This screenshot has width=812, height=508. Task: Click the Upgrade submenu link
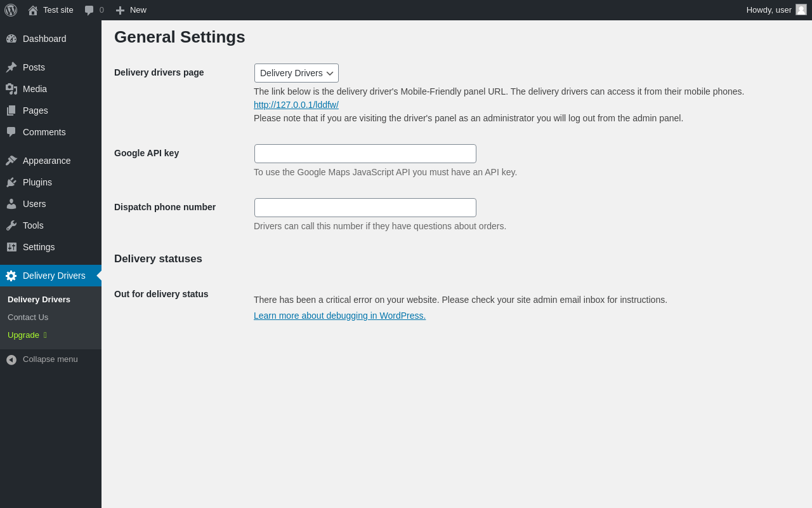(x=23, y=335)
